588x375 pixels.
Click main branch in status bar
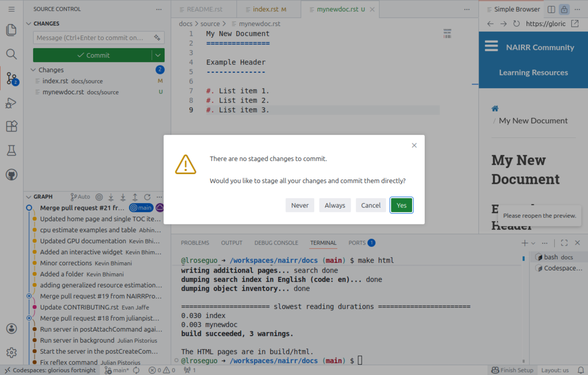click(x=117, y=370)
